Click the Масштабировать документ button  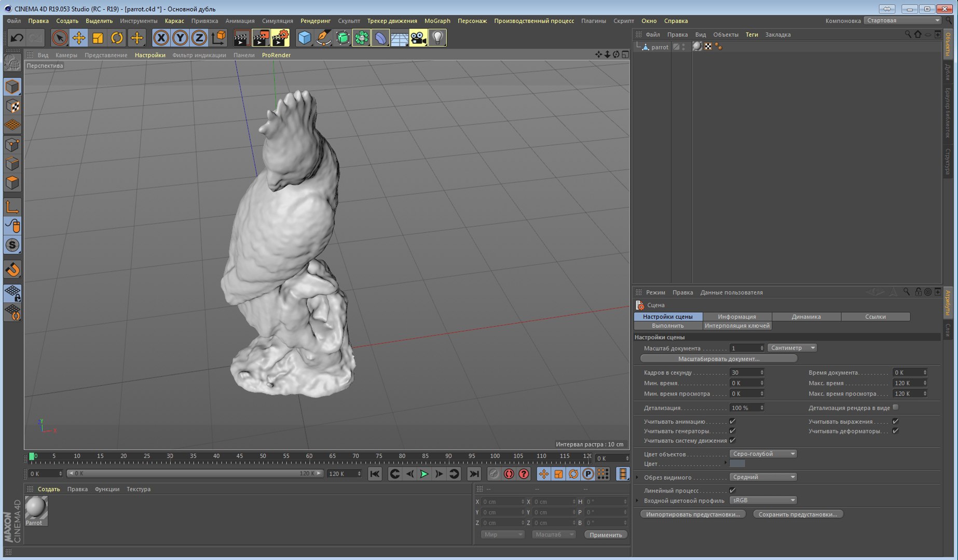click(x=719, y=359)
